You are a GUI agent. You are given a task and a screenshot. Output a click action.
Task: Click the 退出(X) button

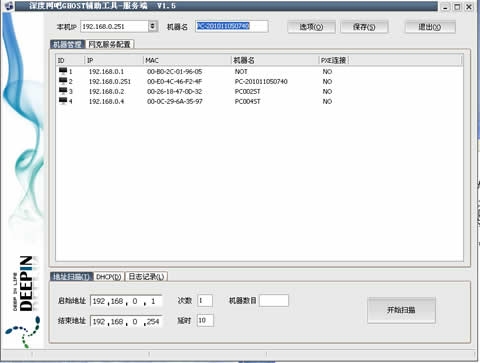coord(430,27)
